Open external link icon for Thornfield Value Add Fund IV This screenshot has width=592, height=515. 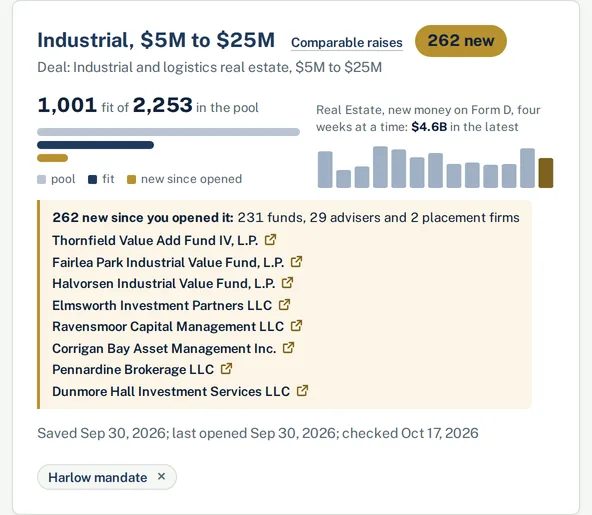pyautogui.click(x=270, y=240)
